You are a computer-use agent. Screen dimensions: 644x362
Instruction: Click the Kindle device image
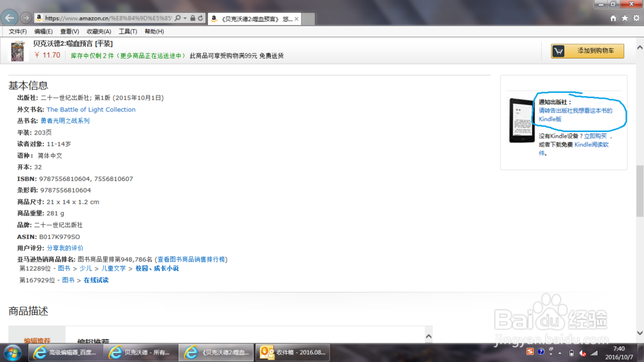pyautogui.click(x=522, y=120)
